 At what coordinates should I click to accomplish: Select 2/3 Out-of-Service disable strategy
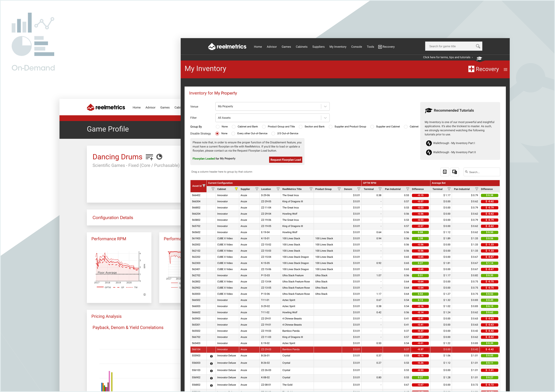click(273, 133)
